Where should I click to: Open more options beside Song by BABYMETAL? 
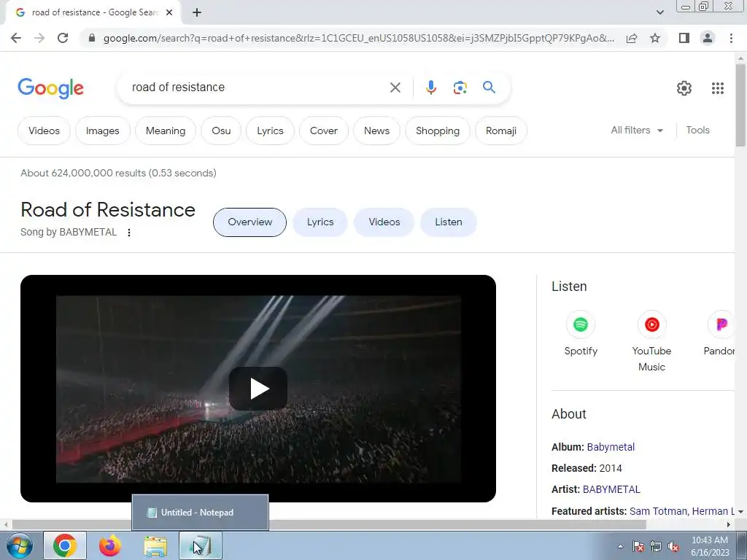click(x=129, y=233)
